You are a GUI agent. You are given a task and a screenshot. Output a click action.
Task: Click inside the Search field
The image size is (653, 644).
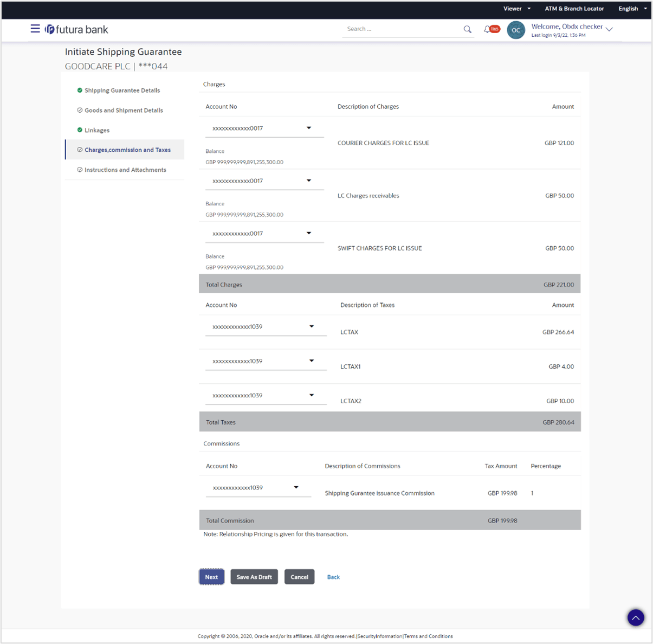[401, 29]
